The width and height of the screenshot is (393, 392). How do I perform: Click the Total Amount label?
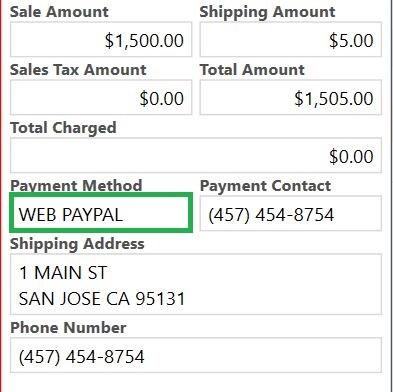tap(252, 70)
